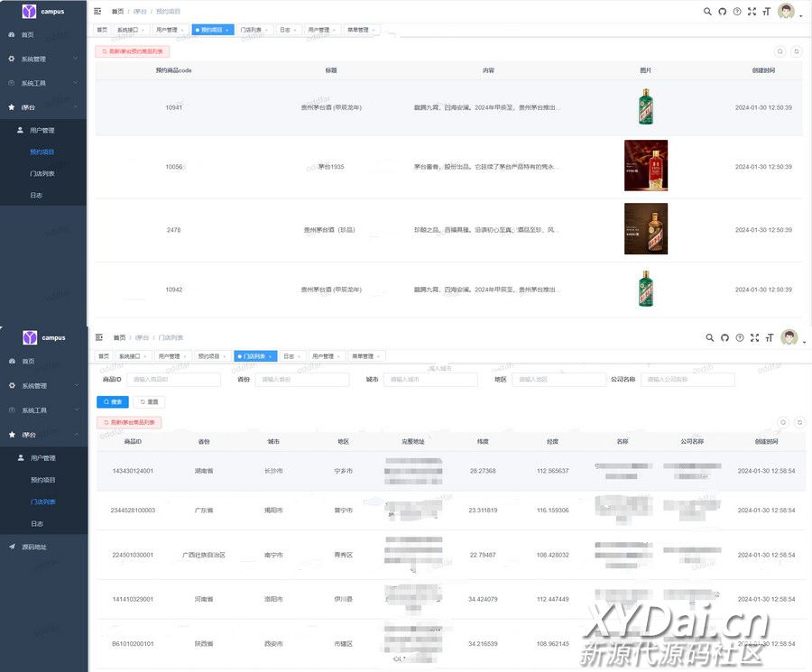The height and width of the screenshot is (672, 812).
Task: Click the search magnifier icon in the top header
Action: coord(707,12)
